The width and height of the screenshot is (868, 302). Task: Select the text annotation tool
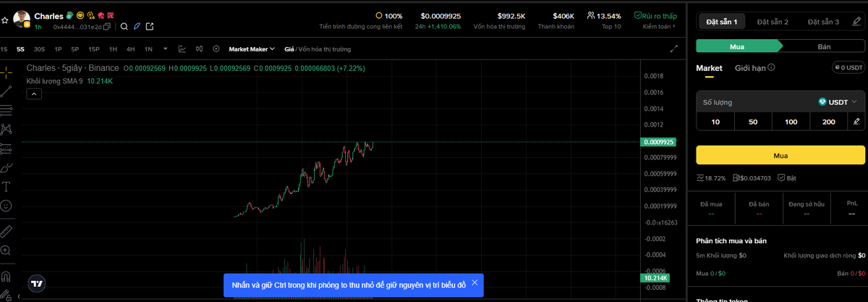(x=6, y=187)
